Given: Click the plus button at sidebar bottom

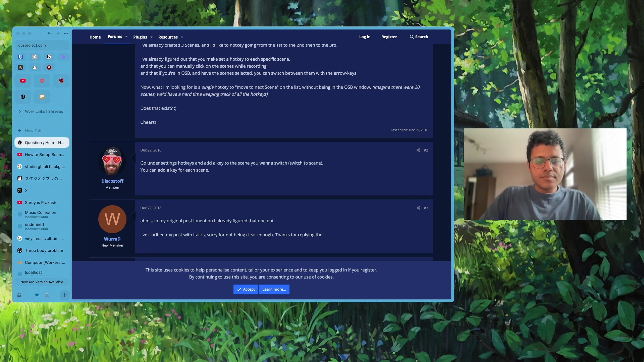Looking at the screenshot, I should [x=65, y=295].
